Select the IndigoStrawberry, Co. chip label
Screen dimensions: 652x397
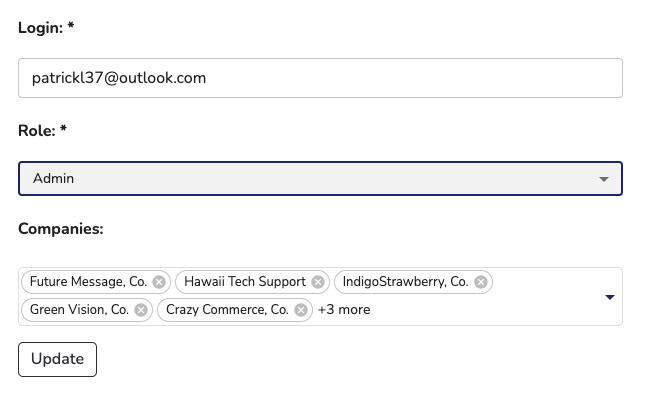(405, 282)
